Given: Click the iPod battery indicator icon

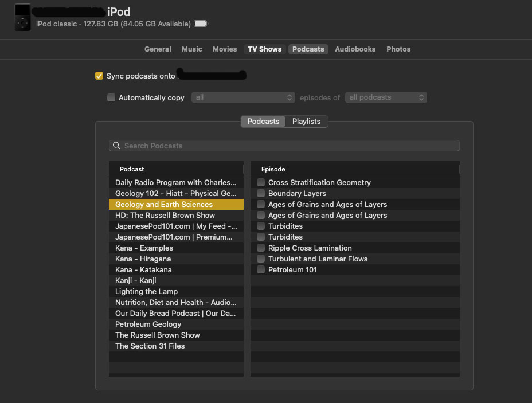Looking at the screenshot, I should pos(201,24).
